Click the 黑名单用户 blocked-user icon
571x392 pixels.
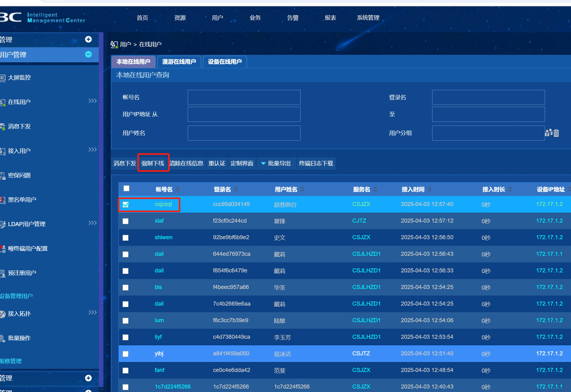coord(3,200)
